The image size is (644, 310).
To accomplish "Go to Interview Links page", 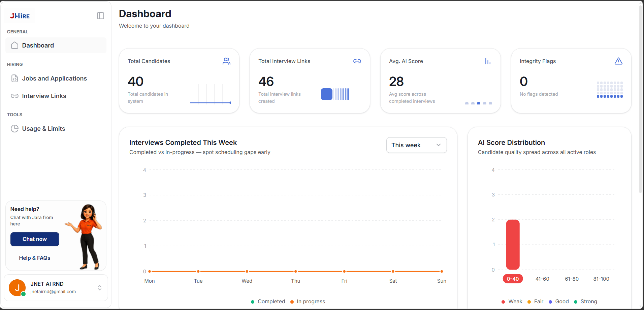I will (56, 96).
